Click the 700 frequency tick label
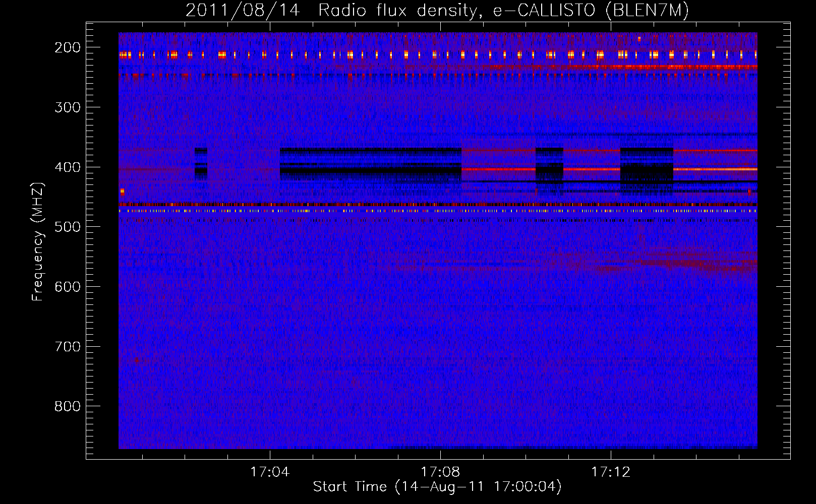816x504 pixels. coord(67,347)
